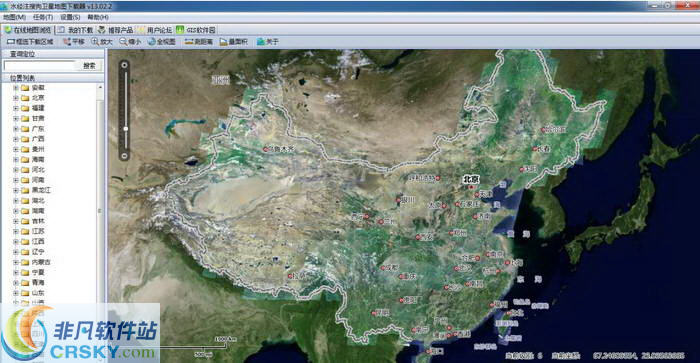Screen dimensions: 700x363
Task: Pick the 量面积 area measuring tool
Action: [x=233, y=42]
